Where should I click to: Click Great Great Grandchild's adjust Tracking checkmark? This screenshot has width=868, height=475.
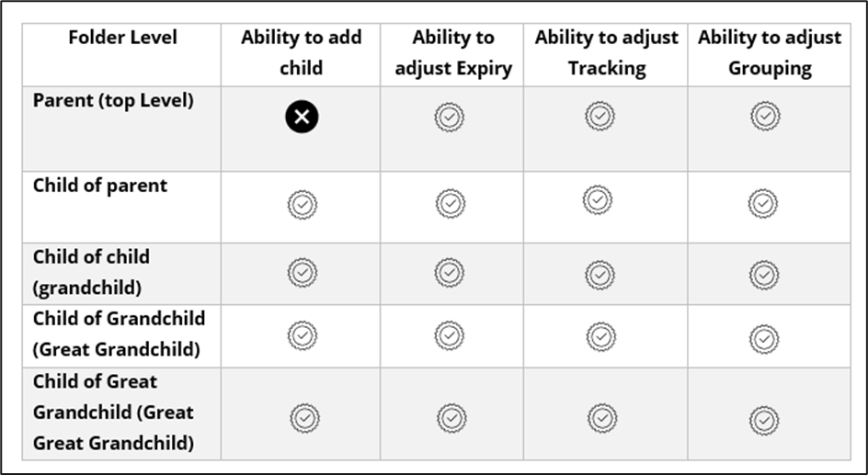[601, 418]
